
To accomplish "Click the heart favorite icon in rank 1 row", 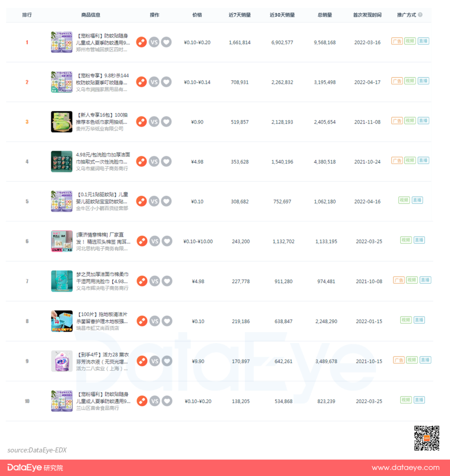I will coord(166,42).
